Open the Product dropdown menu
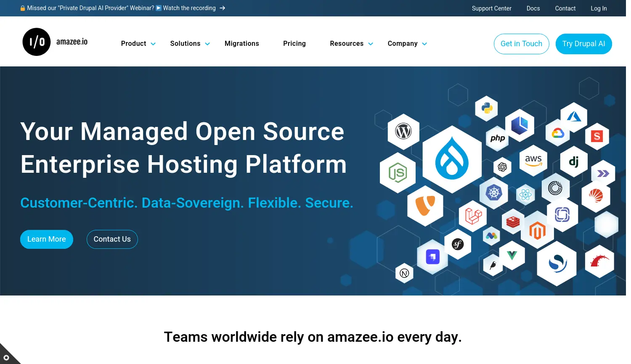The width and height of the screenshot is (631, 364). coord(133,43)
